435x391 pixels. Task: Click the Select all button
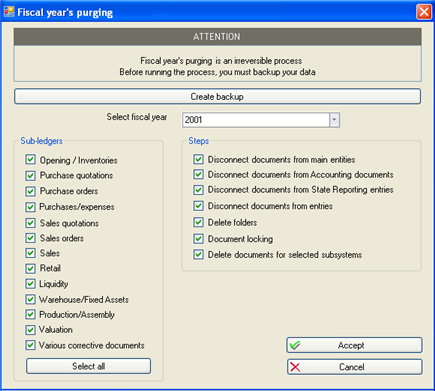coord(89,366)
